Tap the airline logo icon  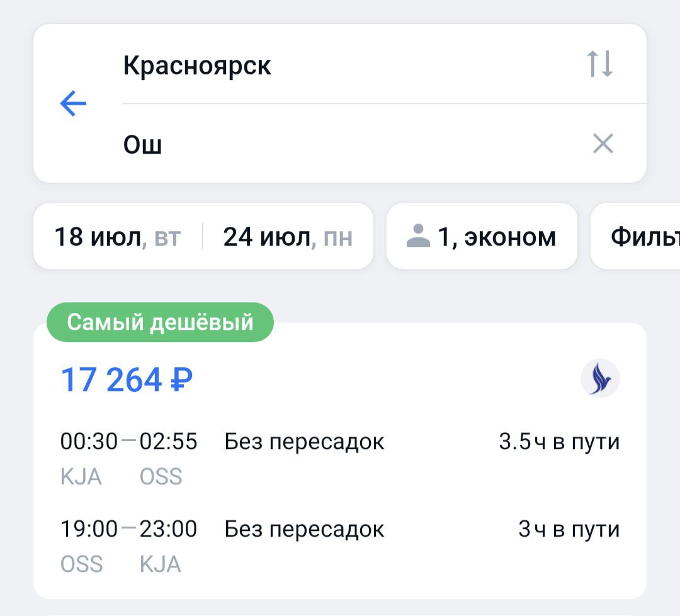pos(599,379)
